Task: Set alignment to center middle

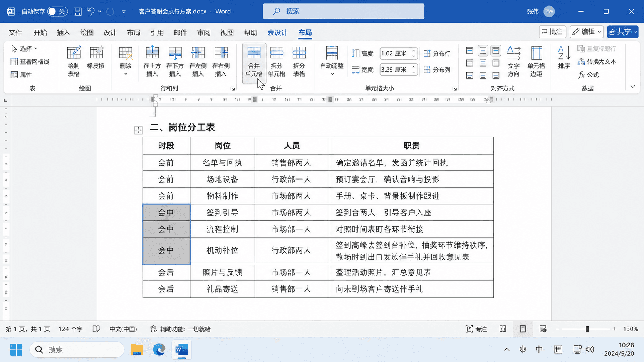Action: point(483,63)
